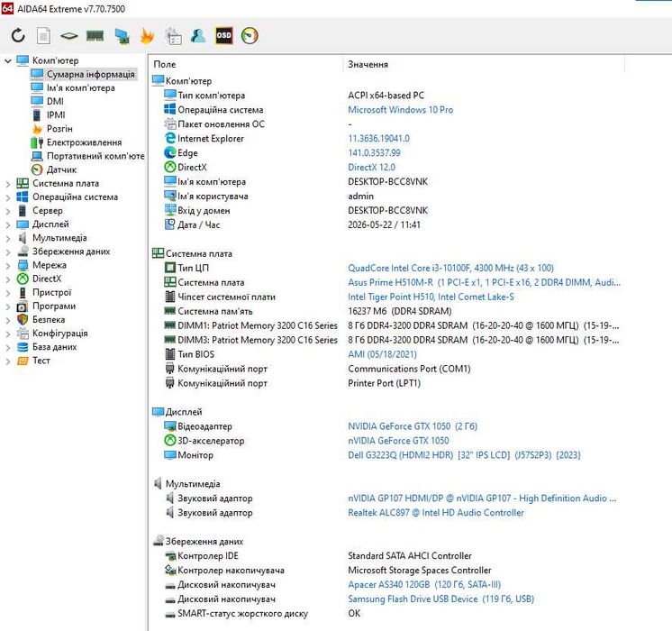
Task: Select Конфігурація in the tree
Action: click(60, 334)
